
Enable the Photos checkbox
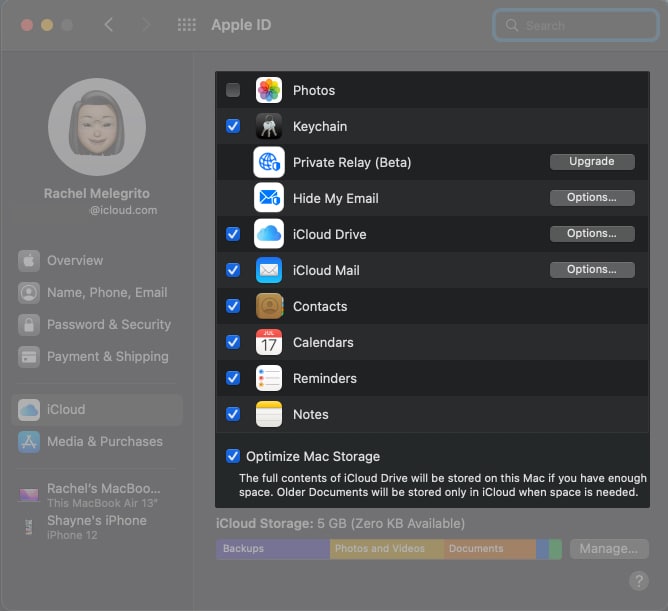pos(233,90)
